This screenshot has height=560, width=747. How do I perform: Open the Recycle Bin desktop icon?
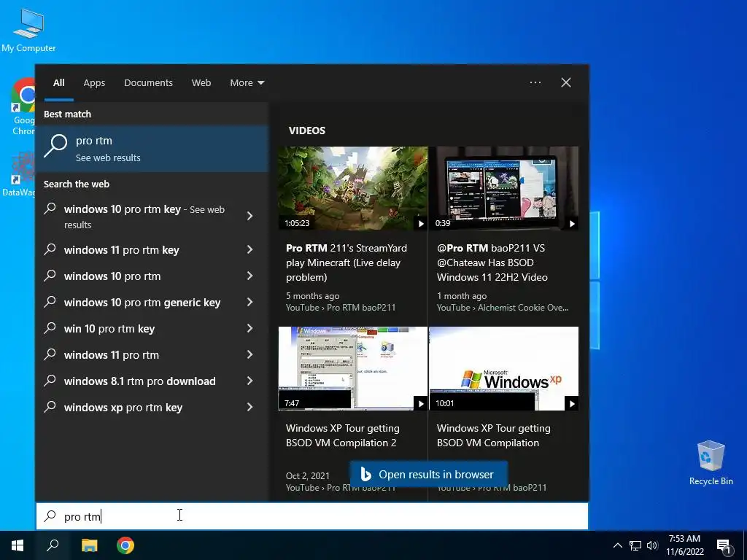(711, 463)
